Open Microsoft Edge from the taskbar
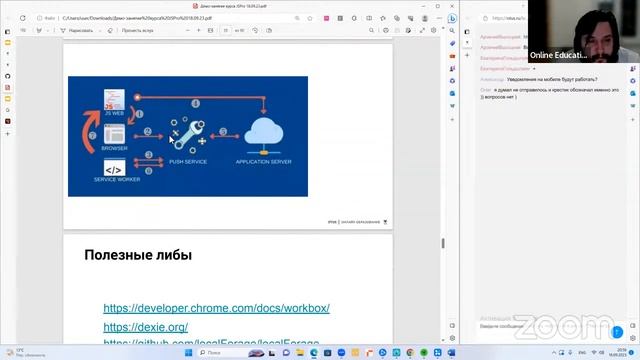This screenshot has width=640, height=360. tap(314, 353)
